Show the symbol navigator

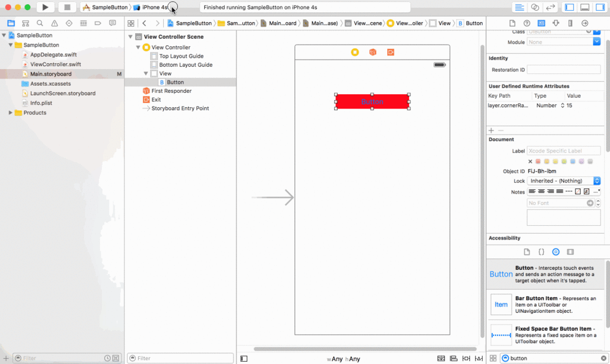[25, 23]
